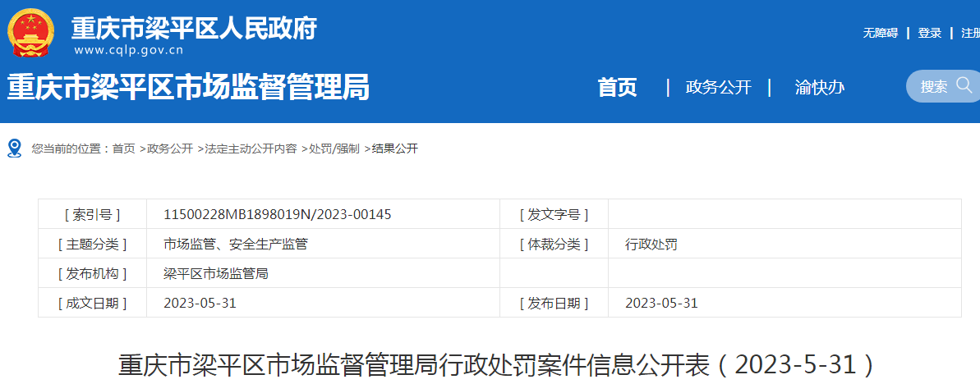Click the www.cqlp.gov.cn address text
980x384 pixels.
(x=128, y=51)
